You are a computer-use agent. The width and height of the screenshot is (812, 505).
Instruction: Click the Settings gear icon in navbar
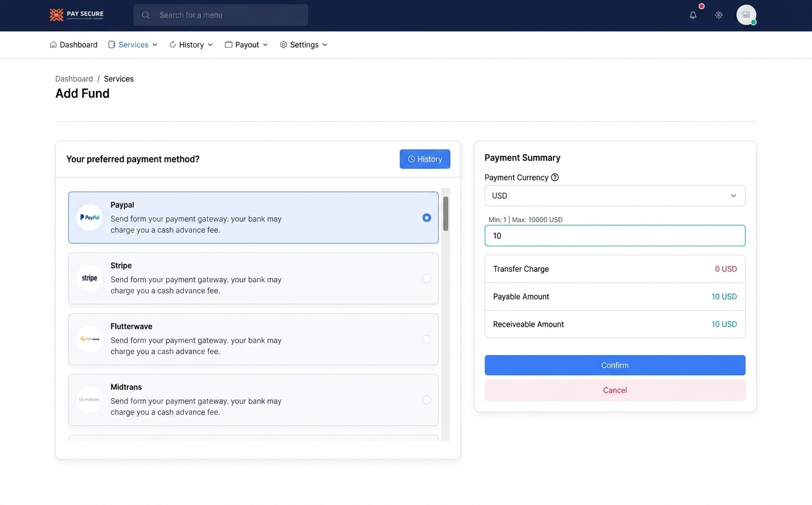pos(283,45)
